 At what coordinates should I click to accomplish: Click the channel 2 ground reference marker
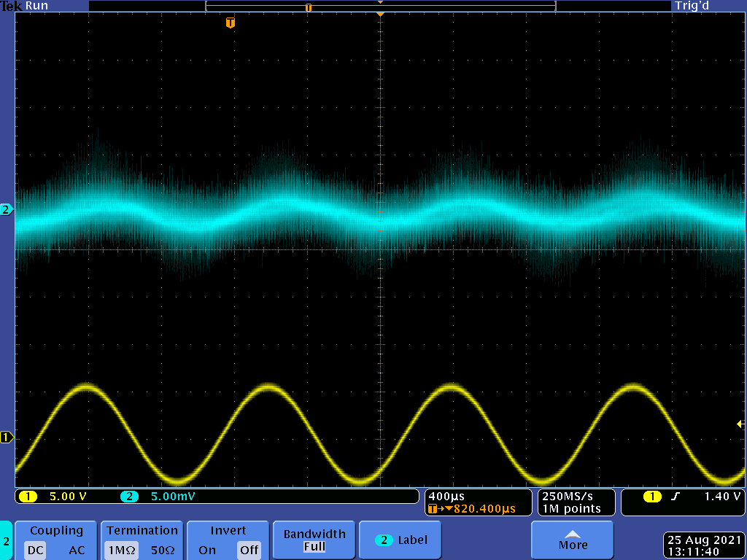7,210
